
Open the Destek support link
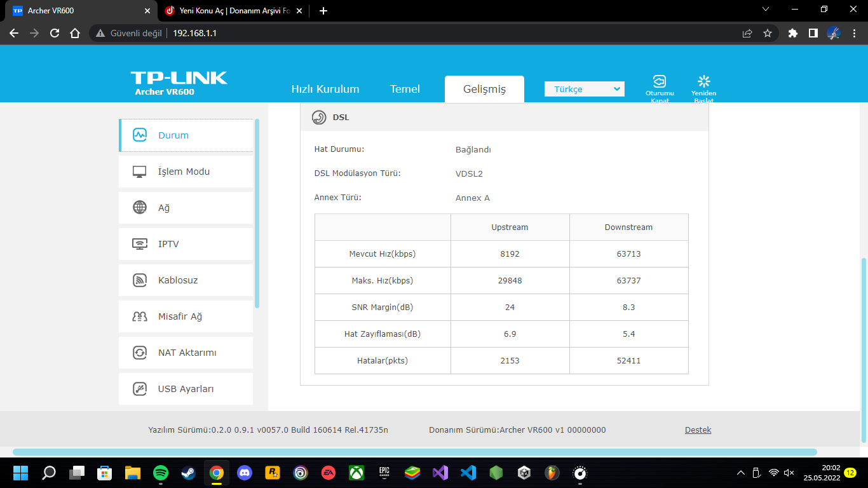698,430
